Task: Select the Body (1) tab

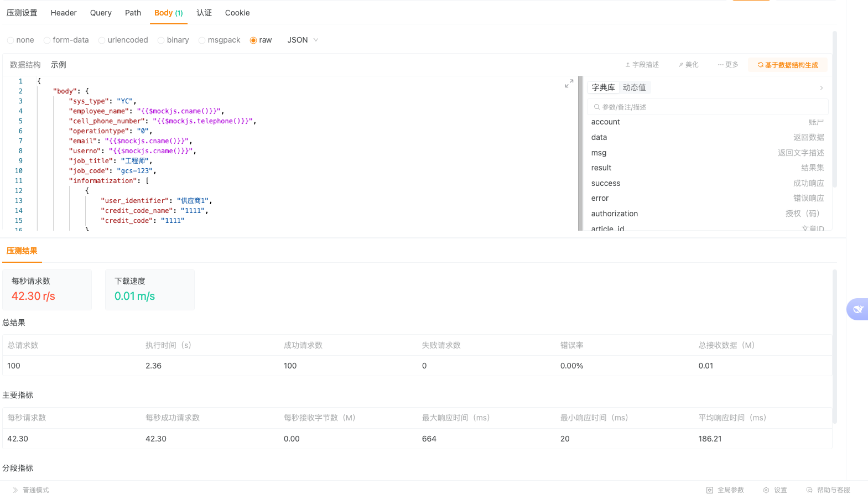Action: (x=168, y=13)
